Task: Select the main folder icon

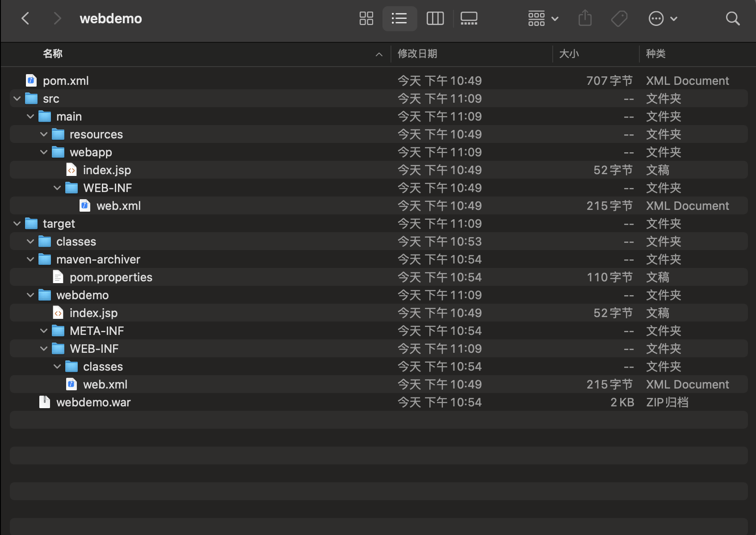Action: pos(45,116)
